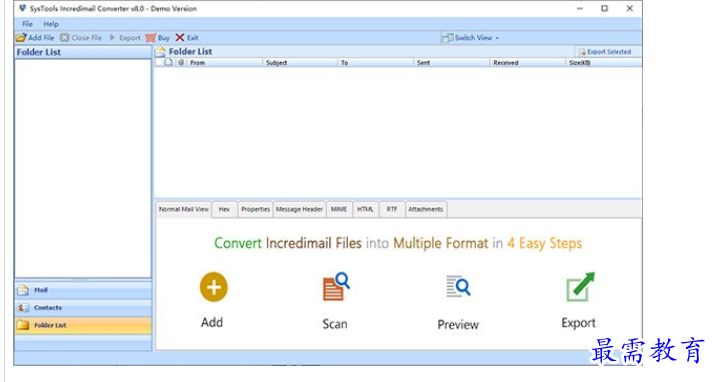Select Contacts in the left navigation pane
This screenshot has width=713, height=382.
[x=83, y=308]
